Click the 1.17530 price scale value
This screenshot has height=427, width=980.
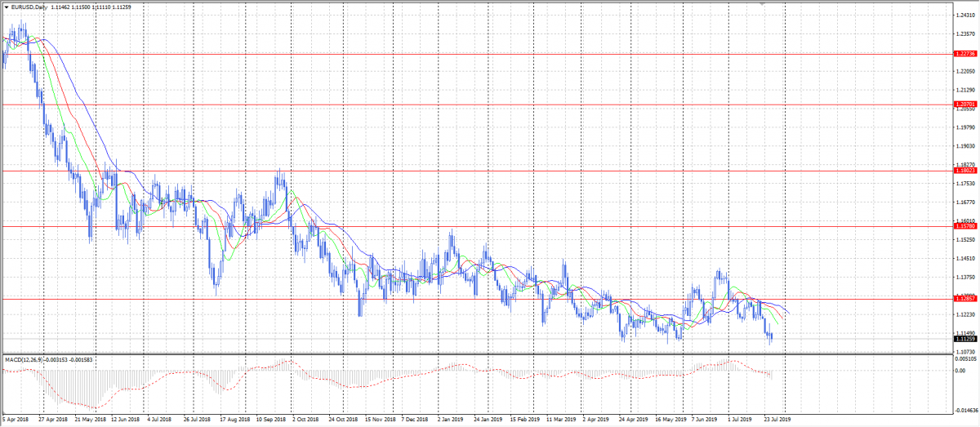(x=966, y=184)
